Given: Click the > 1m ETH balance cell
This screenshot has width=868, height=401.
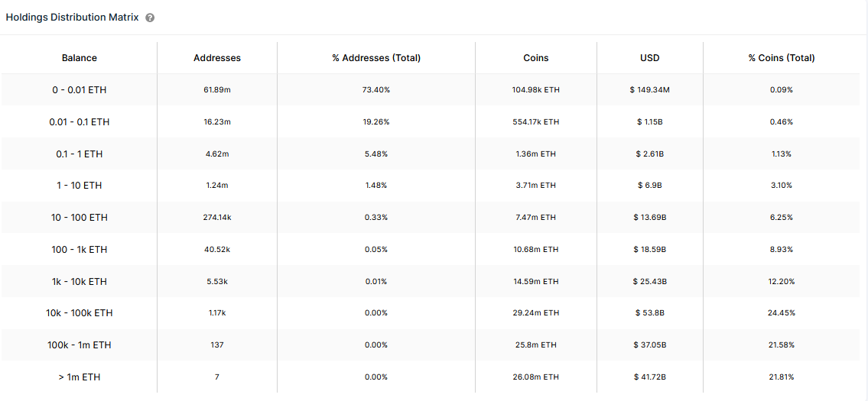Looking at the screenshot, I should click(x=80, y=377).
